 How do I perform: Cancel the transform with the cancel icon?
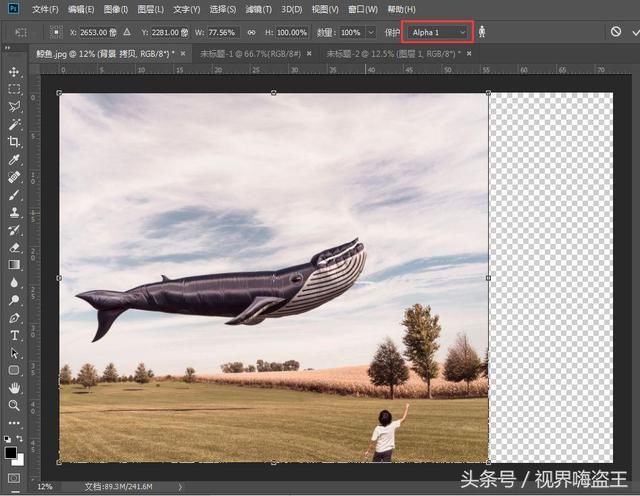click(616, 32)
